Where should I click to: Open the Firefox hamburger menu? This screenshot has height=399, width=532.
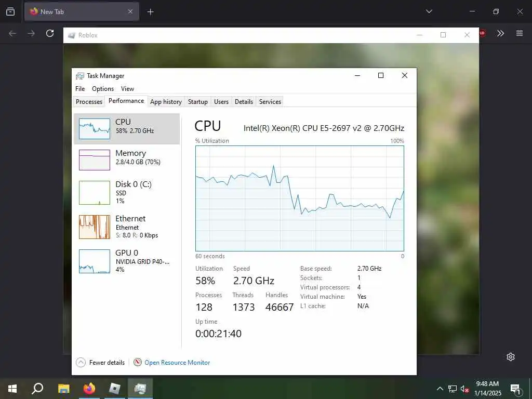(x=520, y=33)
